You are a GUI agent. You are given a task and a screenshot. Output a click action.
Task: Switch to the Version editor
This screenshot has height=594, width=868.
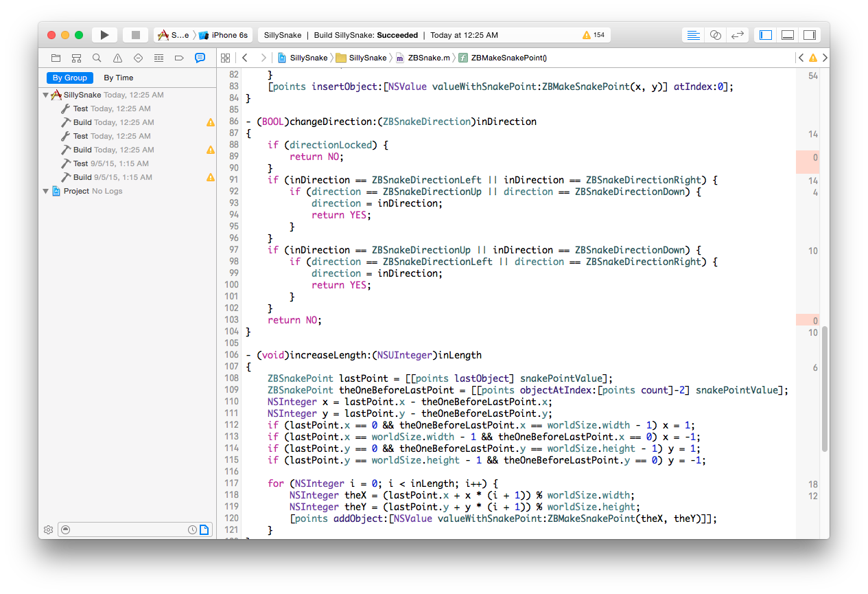click(x=738, y=35)
